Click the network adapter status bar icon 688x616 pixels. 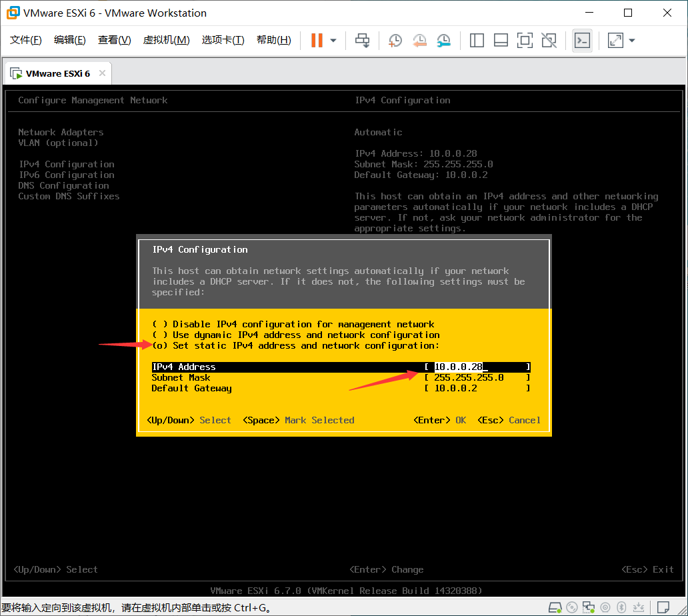[589, 607]
